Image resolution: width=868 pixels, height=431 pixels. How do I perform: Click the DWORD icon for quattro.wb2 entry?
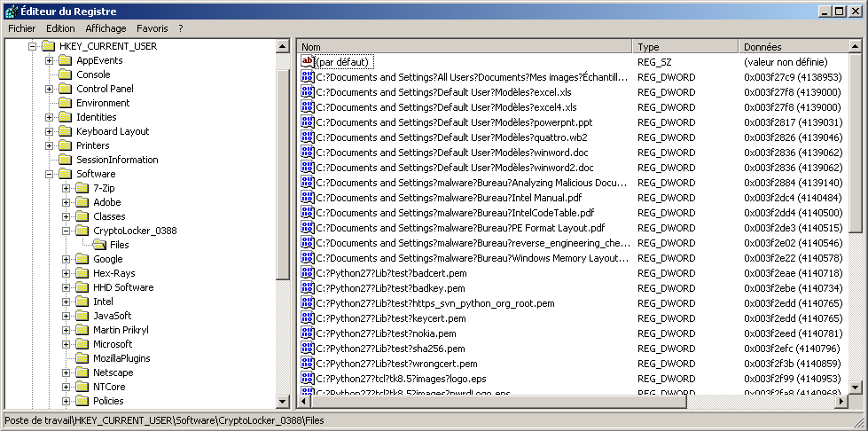(x=308, y=137)
